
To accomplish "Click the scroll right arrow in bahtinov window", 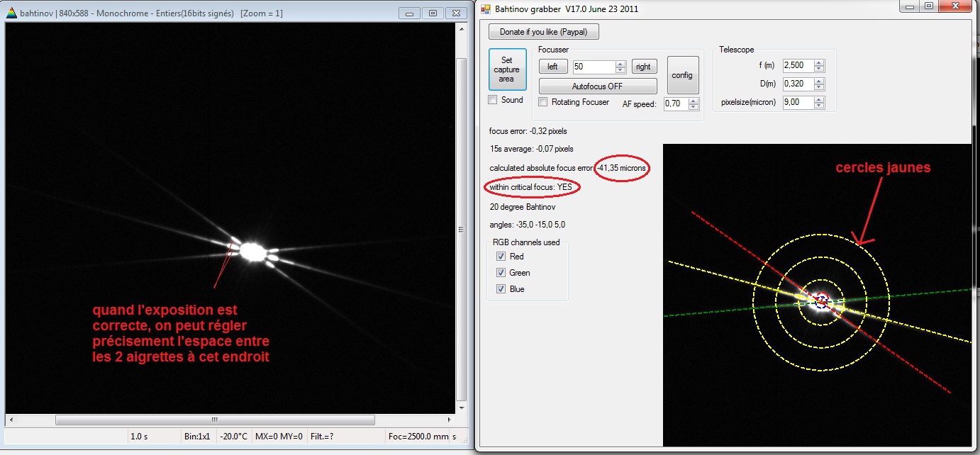I will [449, 420].
